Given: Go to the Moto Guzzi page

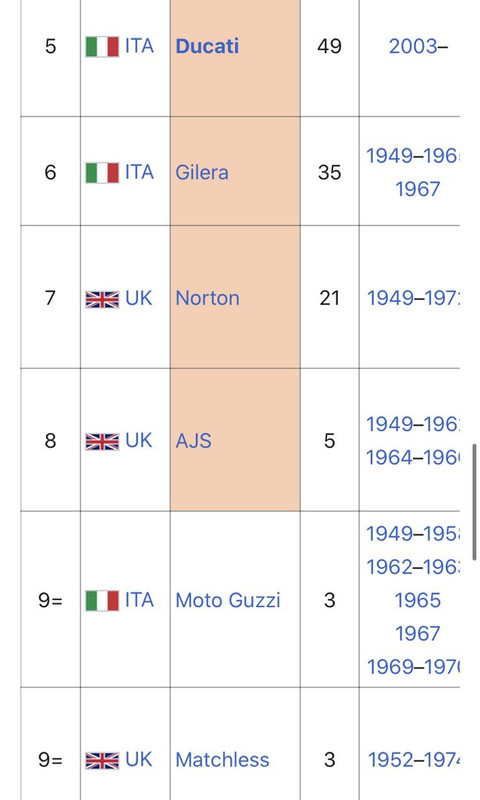Looking at the screenshot, I should (228, 601).
